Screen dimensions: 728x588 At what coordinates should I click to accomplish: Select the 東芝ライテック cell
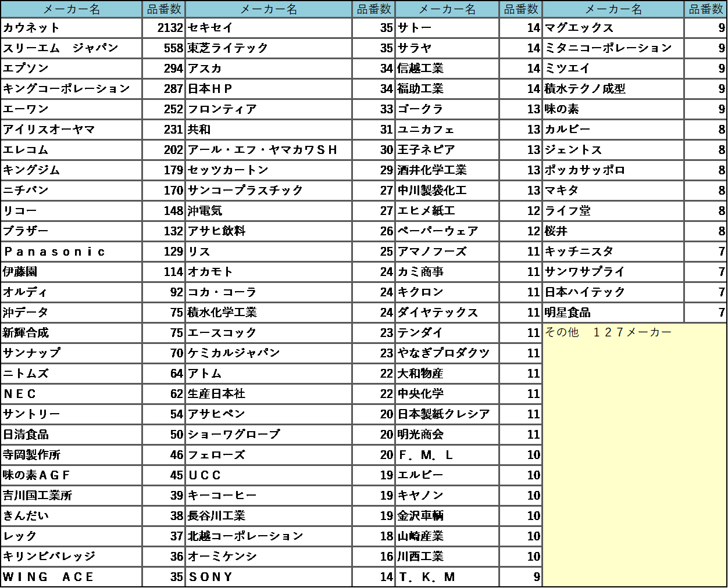point(269,48)
